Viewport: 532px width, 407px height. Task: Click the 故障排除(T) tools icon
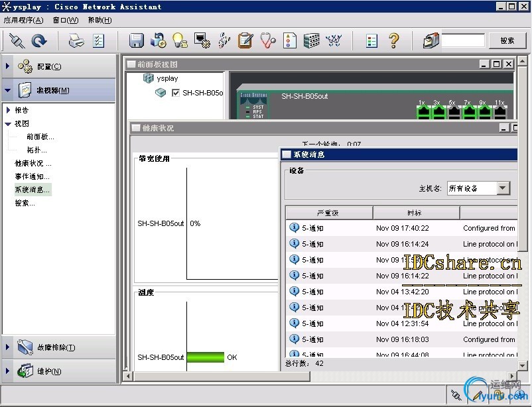[x=25, y=347]
